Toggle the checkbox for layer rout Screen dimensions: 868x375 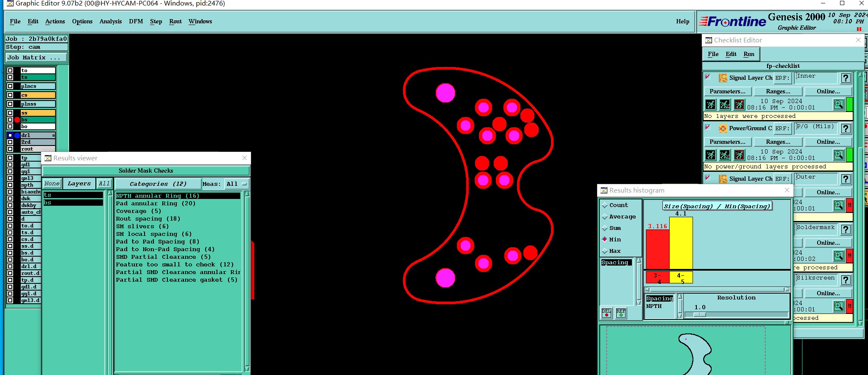10,149
